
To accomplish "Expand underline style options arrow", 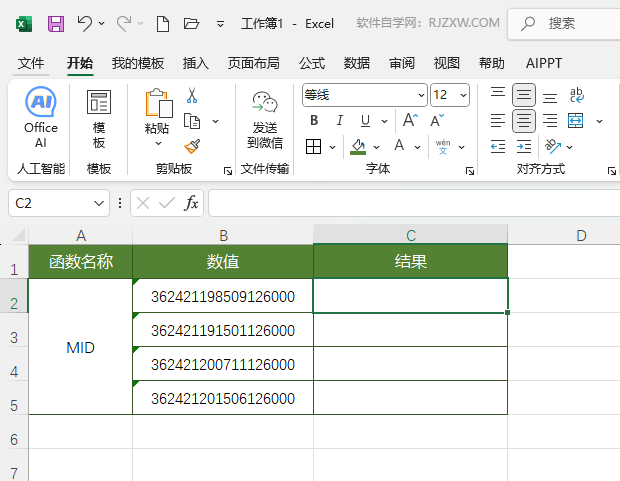I will [384, 121].
